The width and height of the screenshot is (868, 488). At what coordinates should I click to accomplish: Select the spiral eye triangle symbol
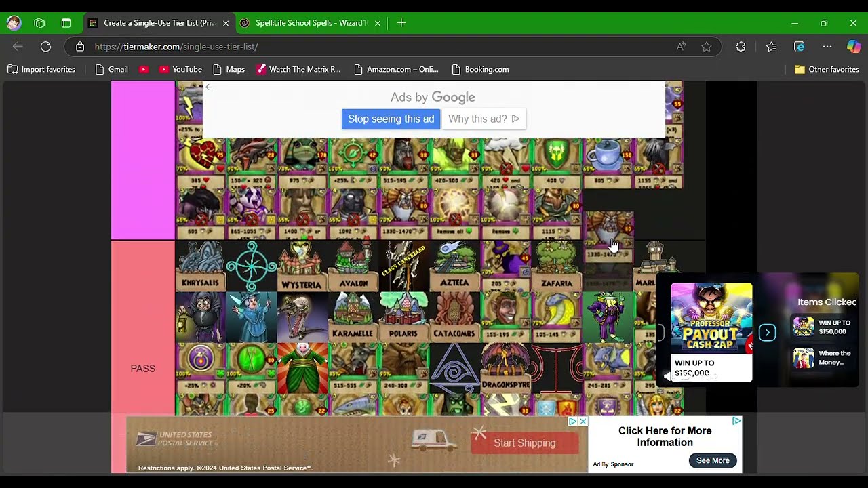point(455,367)
